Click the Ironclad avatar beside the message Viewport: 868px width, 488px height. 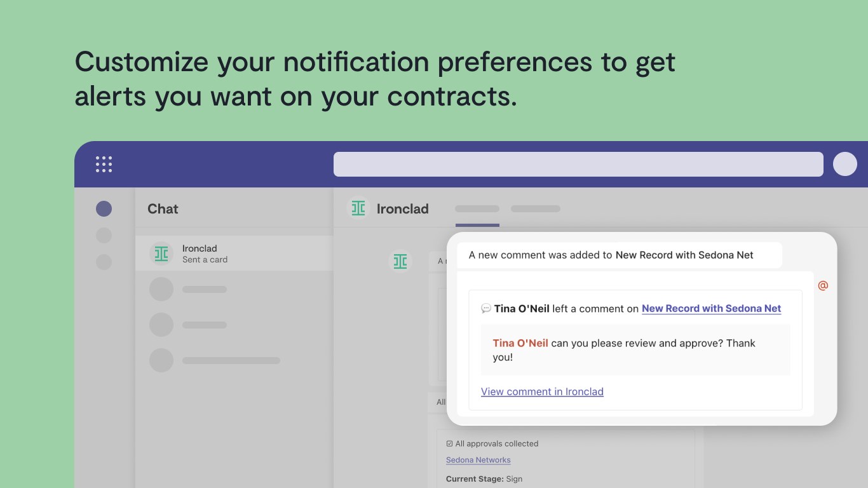pyautogui.click(x=400, y=261)
